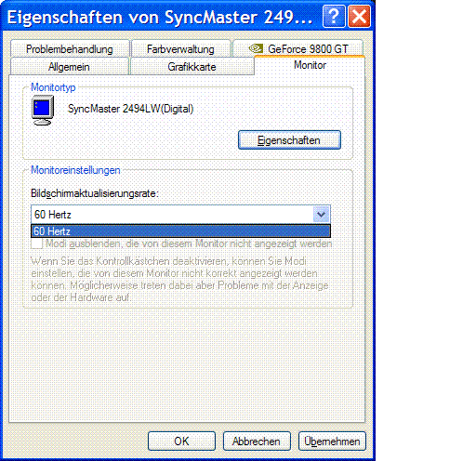Click the refresh rate combo box showing 60 Hertz

click(x=180, y=214)
